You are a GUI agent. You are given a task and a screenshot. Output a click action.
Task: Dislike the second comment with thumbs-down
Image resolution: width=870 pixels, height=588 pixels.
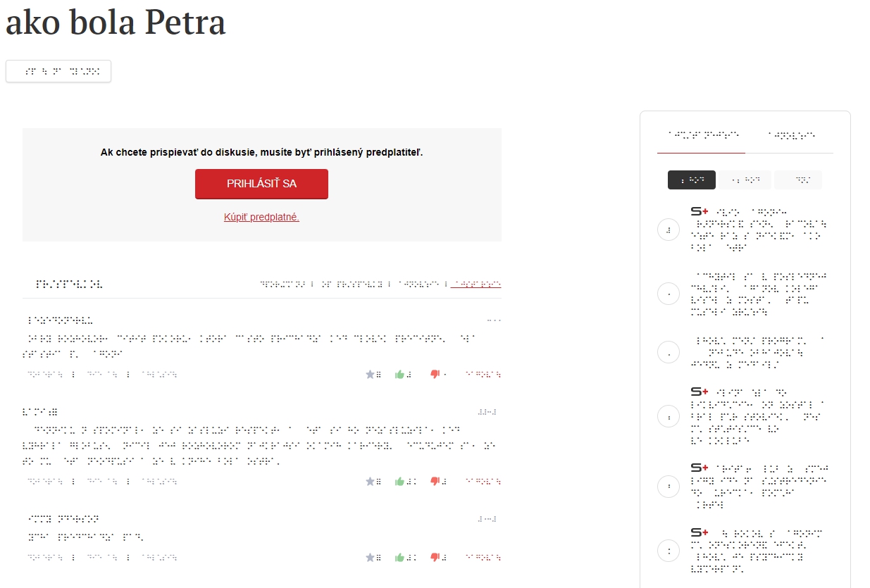[x=435, y=482]
